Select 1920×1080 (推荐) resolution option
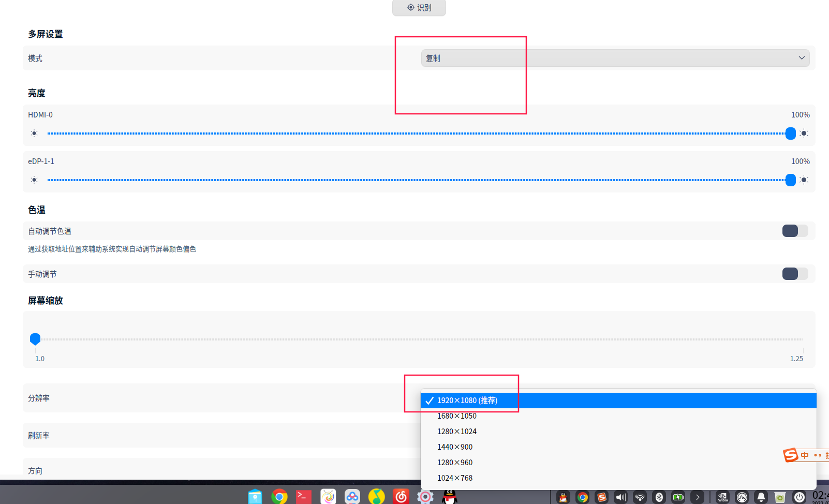The width and height of the screenshot is (829, 504). coord(618,401)
